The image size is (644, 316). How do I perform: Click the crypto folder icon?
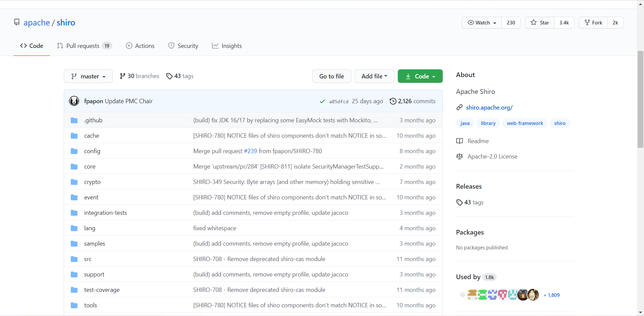(x=74, y=182)
